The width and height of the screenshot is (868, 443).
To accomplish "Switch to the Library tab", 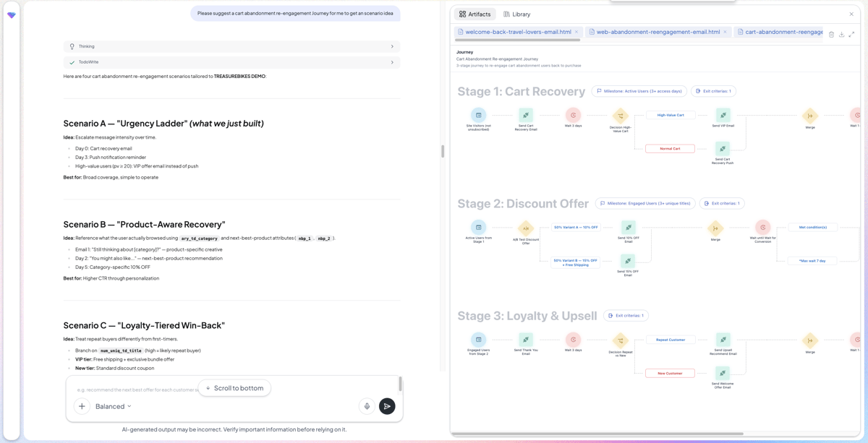I will [x=516, y=14].
